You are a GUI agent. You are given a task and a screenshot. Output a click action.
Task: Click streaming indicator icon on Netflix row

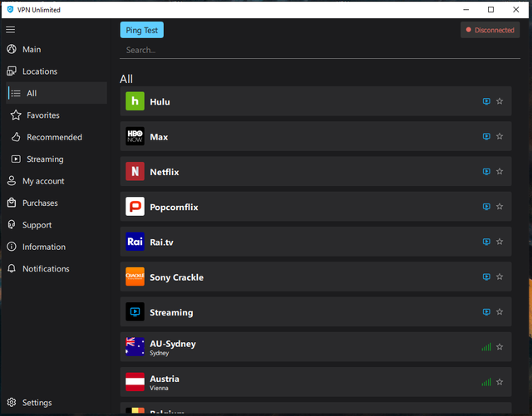click(486, 172)
